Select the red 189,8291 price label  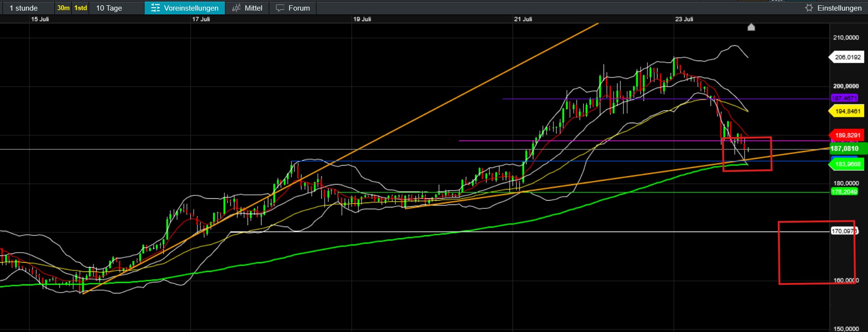point(846,135)
